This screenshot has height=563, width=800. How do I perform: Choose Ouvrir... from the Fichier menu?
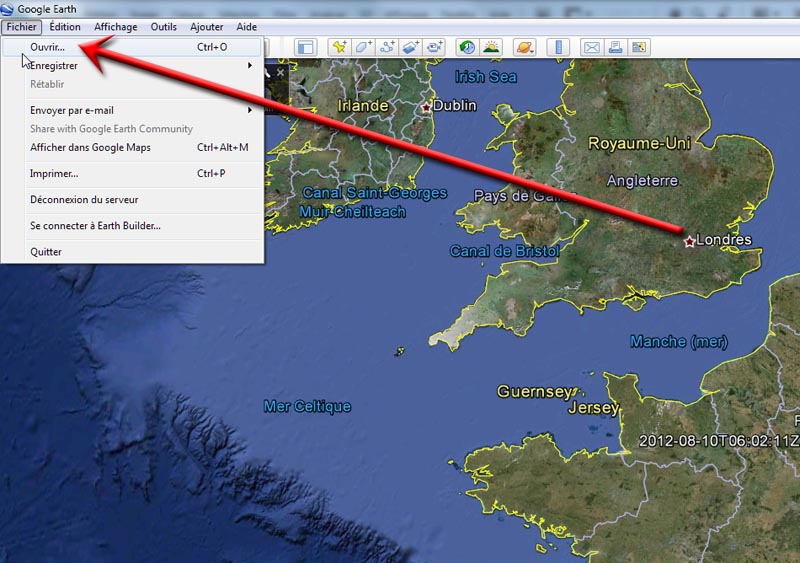132,47
